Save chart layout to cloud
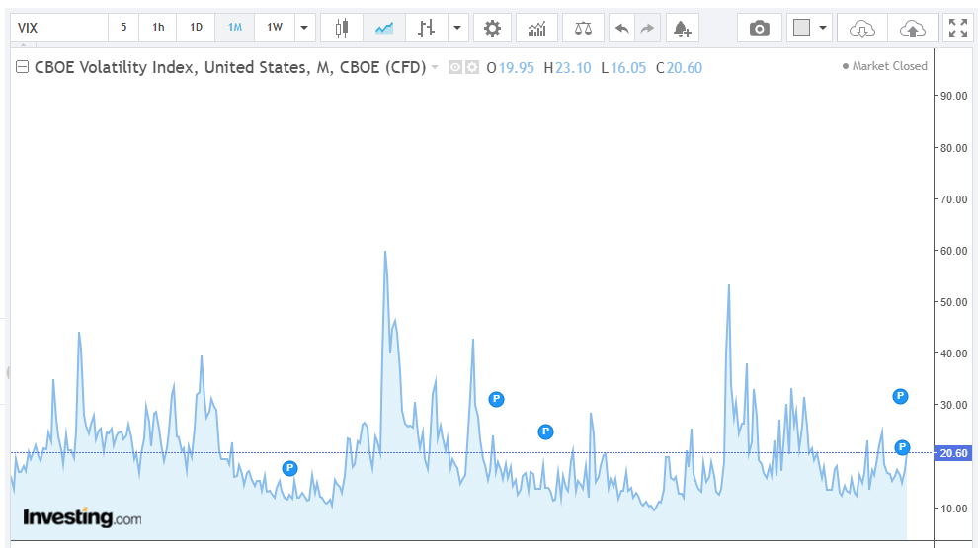This screenshot has width=980, height=548. pos(913,28)
